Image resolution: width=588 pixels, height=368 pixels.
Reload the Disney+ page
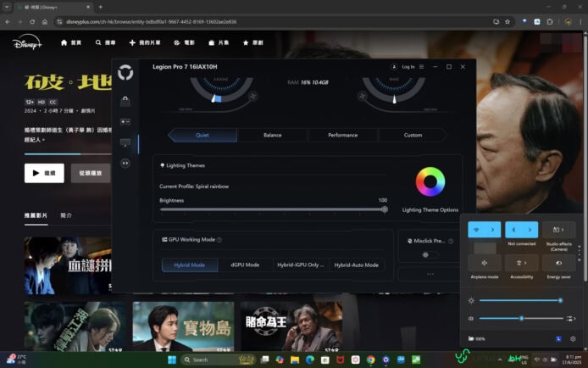coord(32,22)
